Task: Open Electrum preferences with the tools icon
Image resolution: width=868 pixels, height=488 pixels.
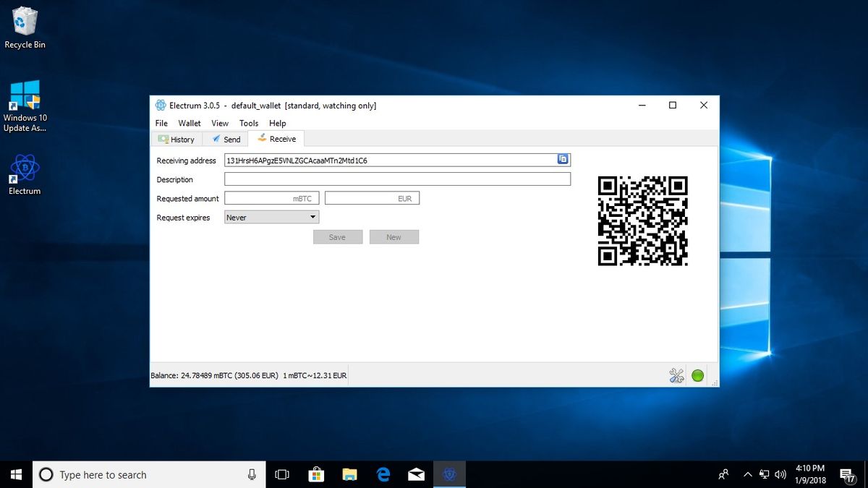Action: click(676, 375)
